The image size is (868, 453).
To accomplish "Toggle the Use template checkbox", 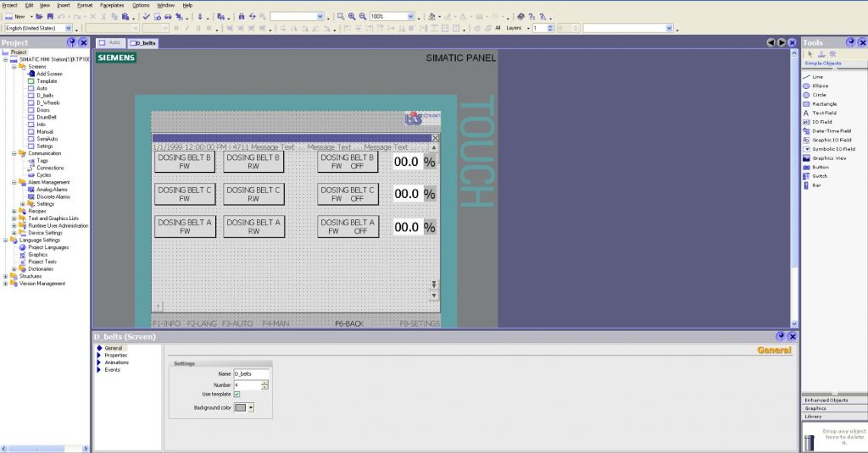I will point(236,395).
